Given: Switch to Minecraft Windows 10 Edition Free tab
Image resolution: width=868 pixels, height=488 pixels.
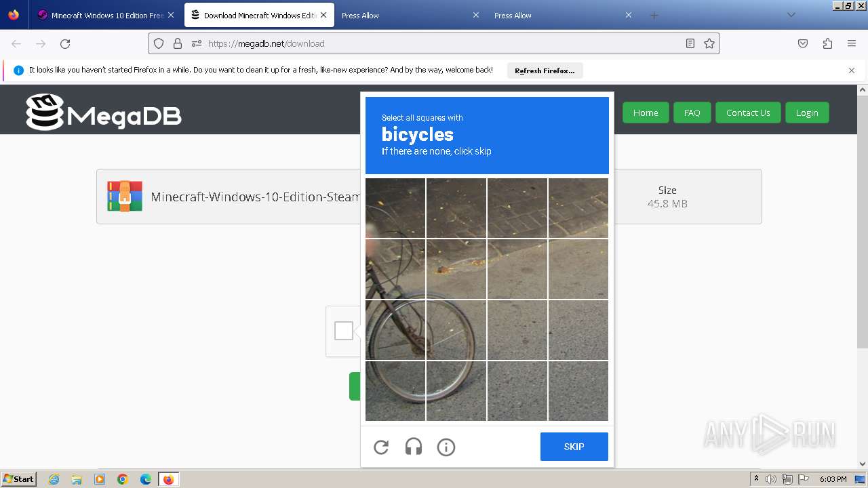Looking at the screenshot, I should click(x=106, y=15).
